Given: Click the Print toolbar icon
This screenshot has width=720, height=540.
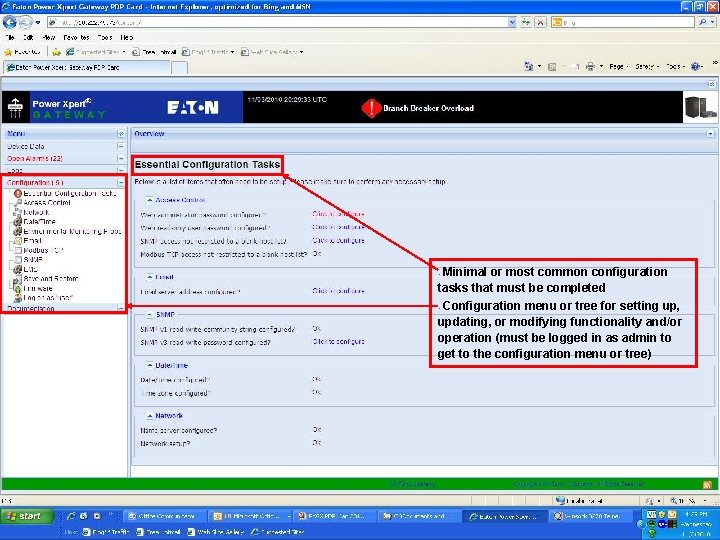Looking at the screenshot, I should coord(591,67).
